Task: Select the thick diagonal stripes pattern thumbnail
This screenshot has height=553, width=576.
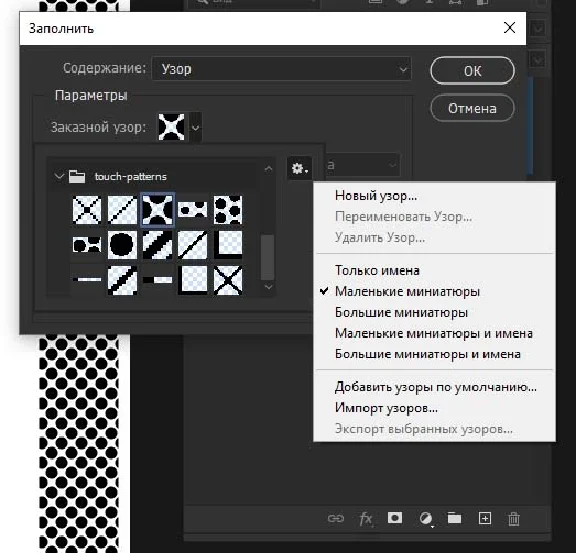Action: [x=157, y=245]
